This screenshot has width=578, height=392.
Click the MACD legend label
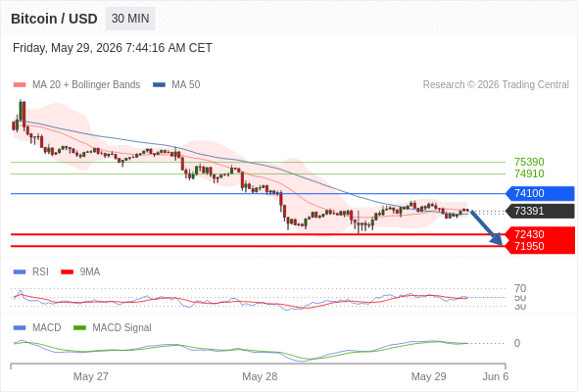point(47,328)
